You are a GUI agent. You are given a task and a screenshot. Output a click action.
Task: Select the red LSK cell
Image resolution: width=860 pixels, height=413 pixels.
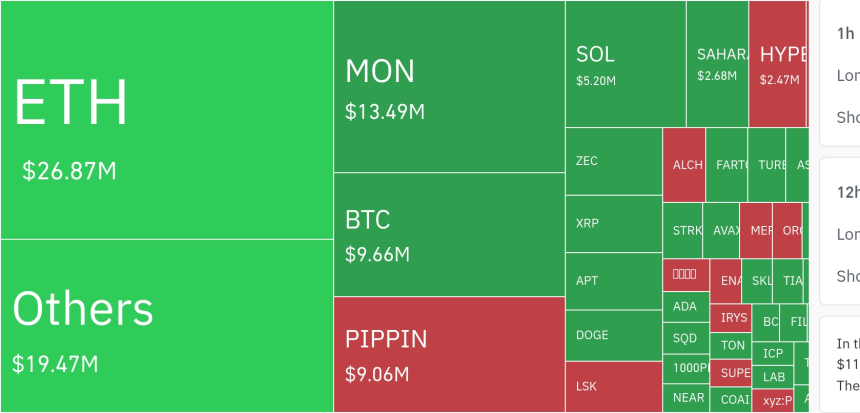pyautogui.click(x=613, y=385)
